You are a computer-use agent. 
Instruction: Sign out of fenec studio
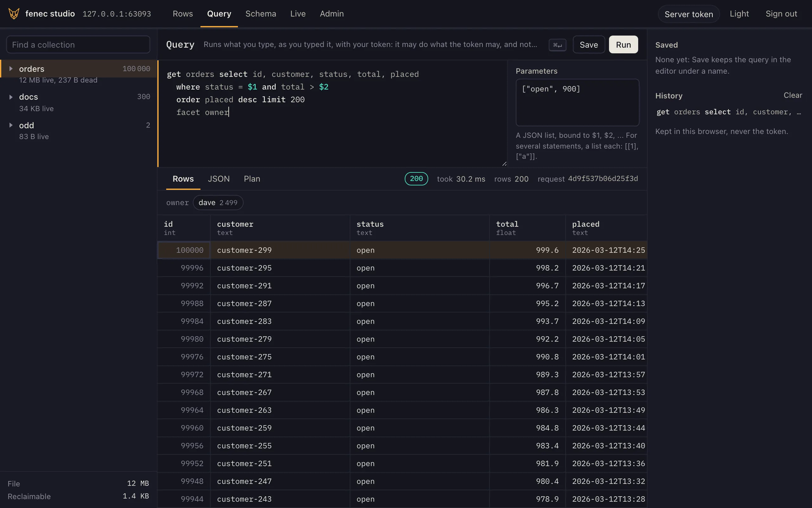781,14
